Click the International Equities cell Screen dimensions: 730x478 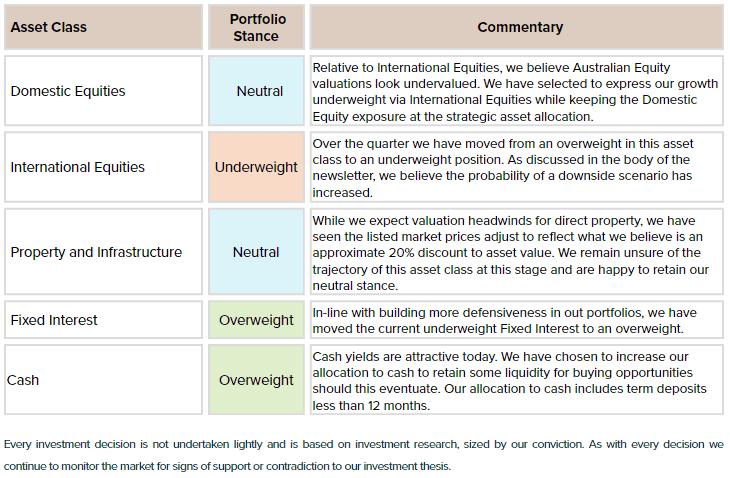tap(103, 167)
